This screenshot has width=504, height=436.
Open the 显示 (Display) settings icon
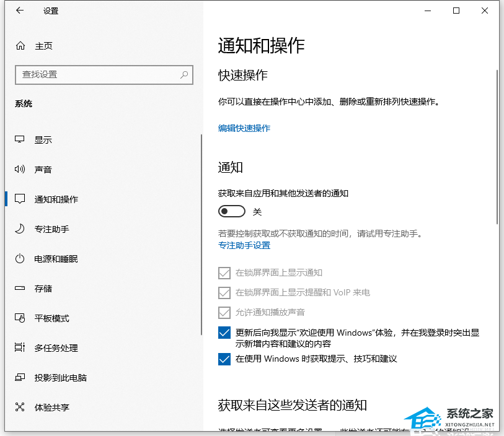click(x=20, y=139)
